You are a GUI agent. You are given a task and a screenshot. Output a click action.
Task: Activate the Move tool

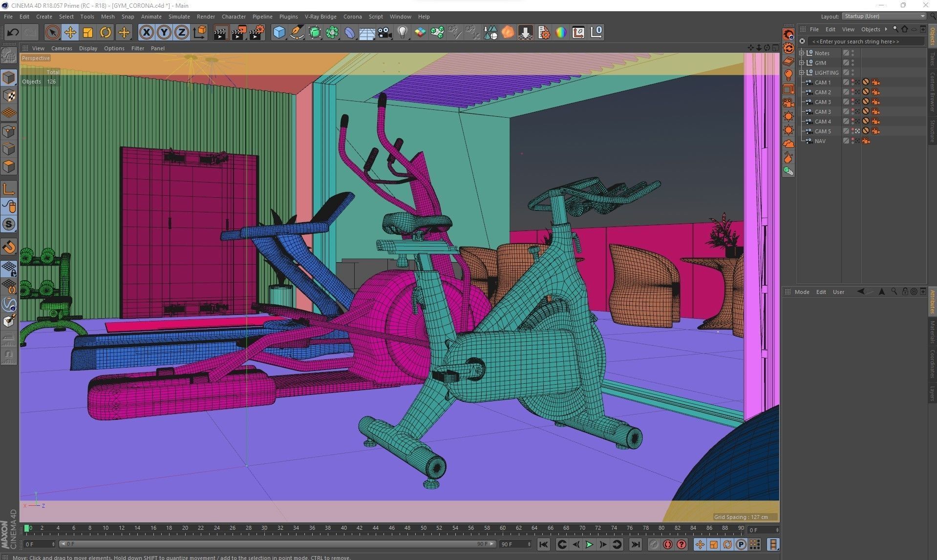[x=70, y=33]
